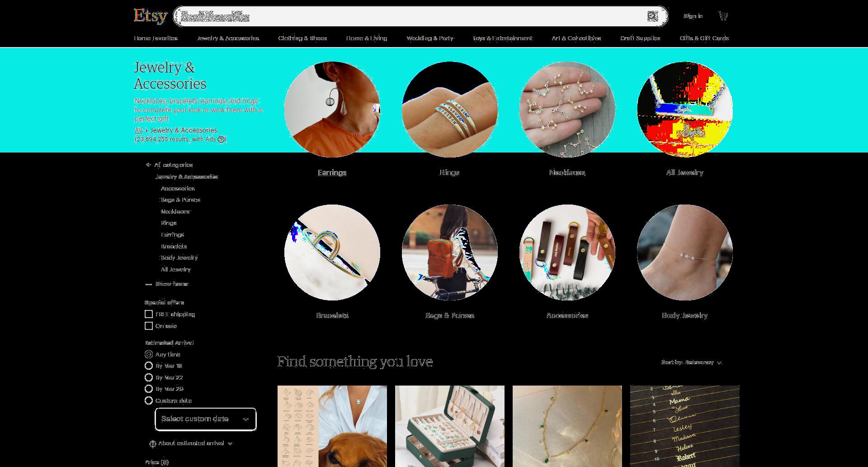Select the By Mar 22 arrival option

click(149, 377)
